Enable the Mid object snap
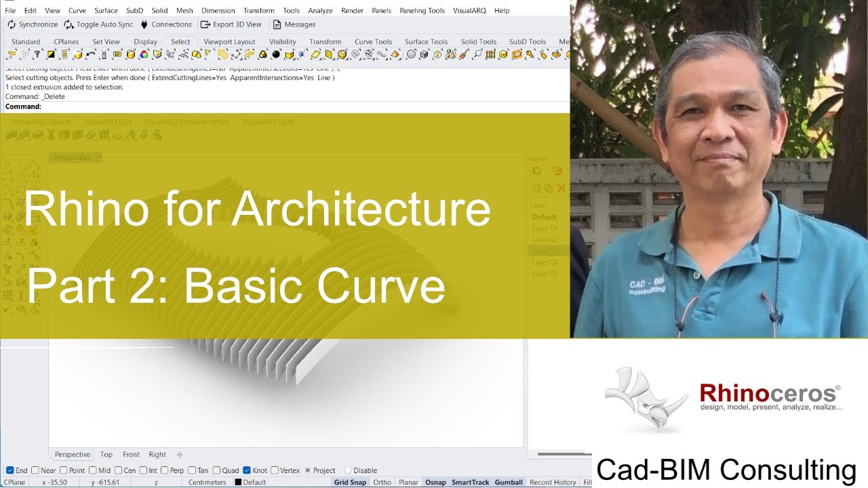Image resolution: width=868 pixels, height=488 pixels. pos(92,470)
